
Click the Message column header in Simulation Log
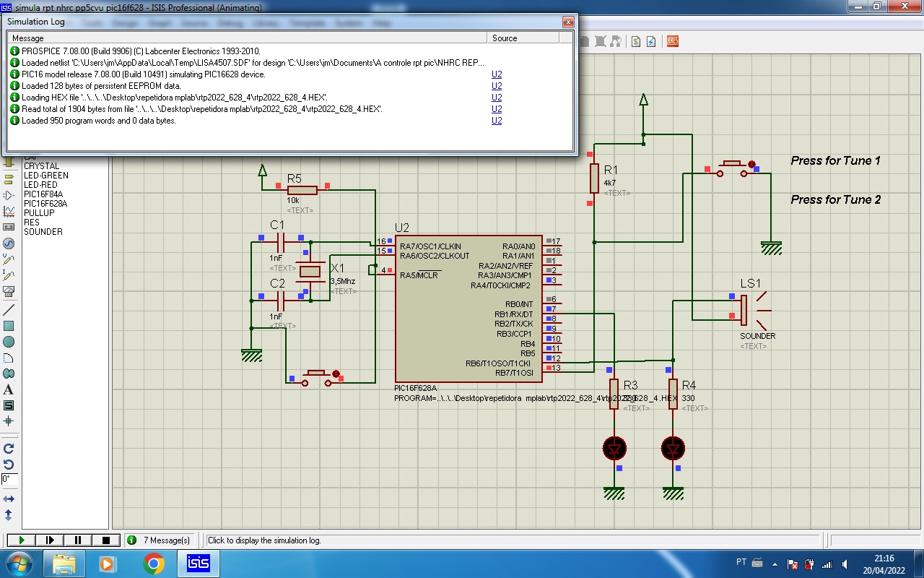(x=248, y=38)
